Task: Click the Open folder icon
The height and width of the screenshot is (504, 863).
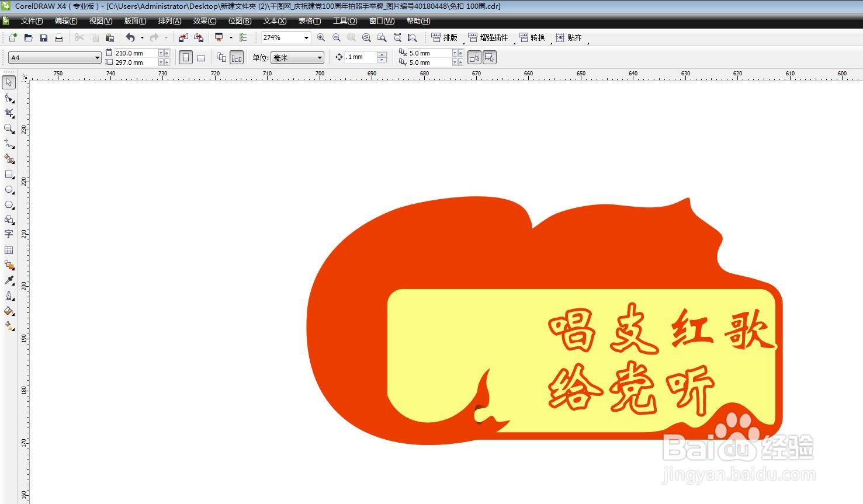Action: tap(28, 37)
